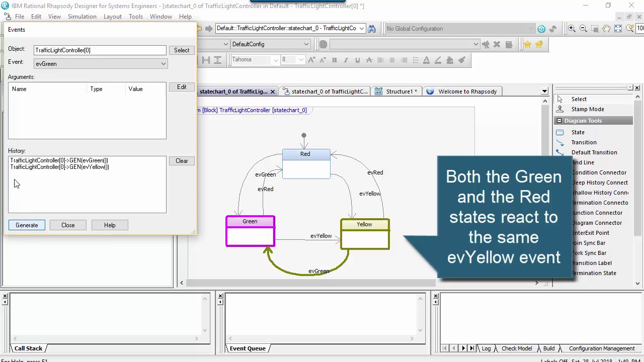Switch to the Check Model output tab
Screen dimensions: 644x362
(517, 348)
